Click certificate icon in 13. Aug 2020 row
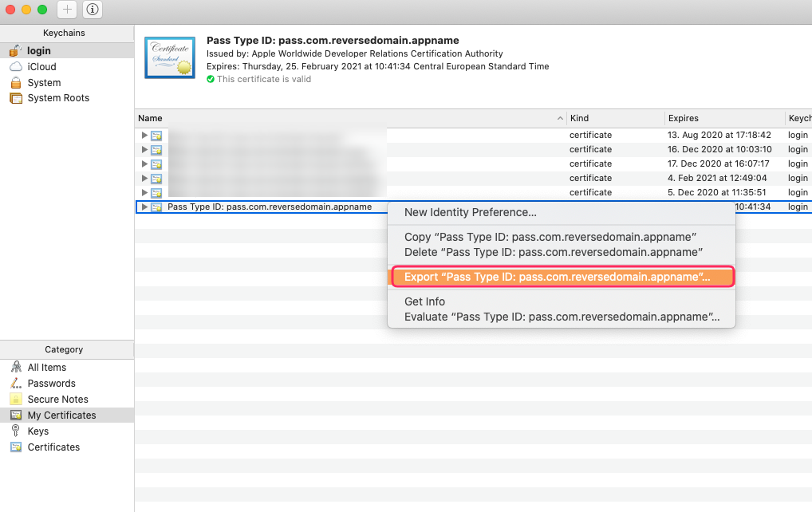Screen dimensions: 812x512 (x=156, y=136)
